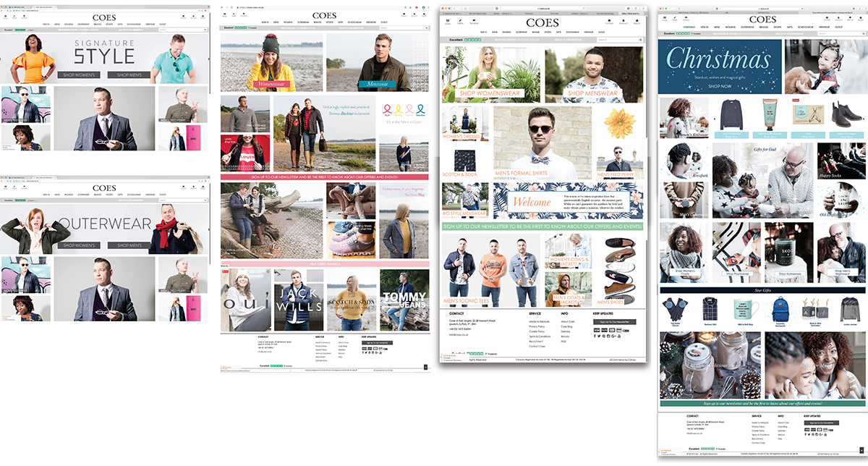Open Men's Formal Shirts tile

(x=542, y=143)
